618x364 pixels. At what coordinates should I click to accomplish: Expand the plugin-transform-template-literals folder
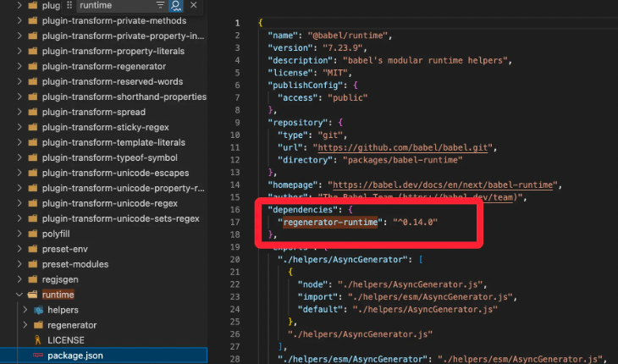coord(19,142)
